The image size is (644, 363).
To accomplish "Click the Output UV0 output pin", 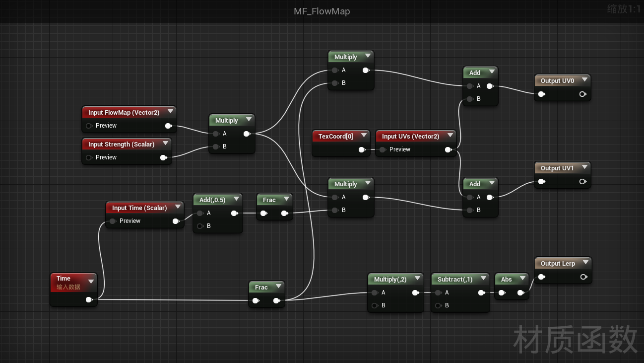I will point(582,94).
